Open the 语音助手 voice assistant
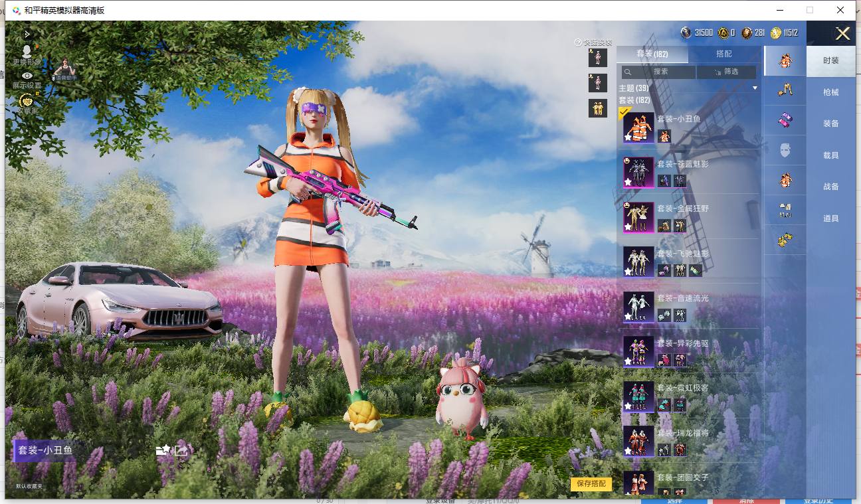 click(65, 68)
